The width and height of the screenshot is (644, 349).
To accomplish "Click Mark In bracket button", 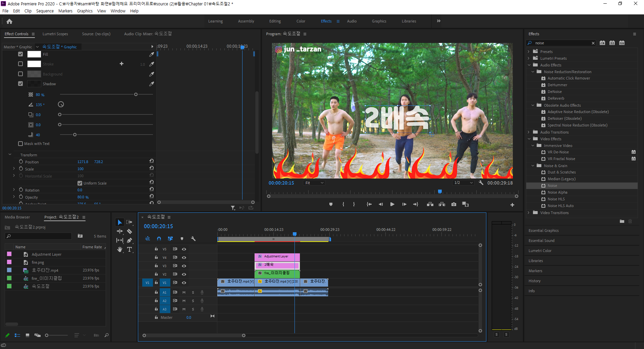I will pos(343,204).
